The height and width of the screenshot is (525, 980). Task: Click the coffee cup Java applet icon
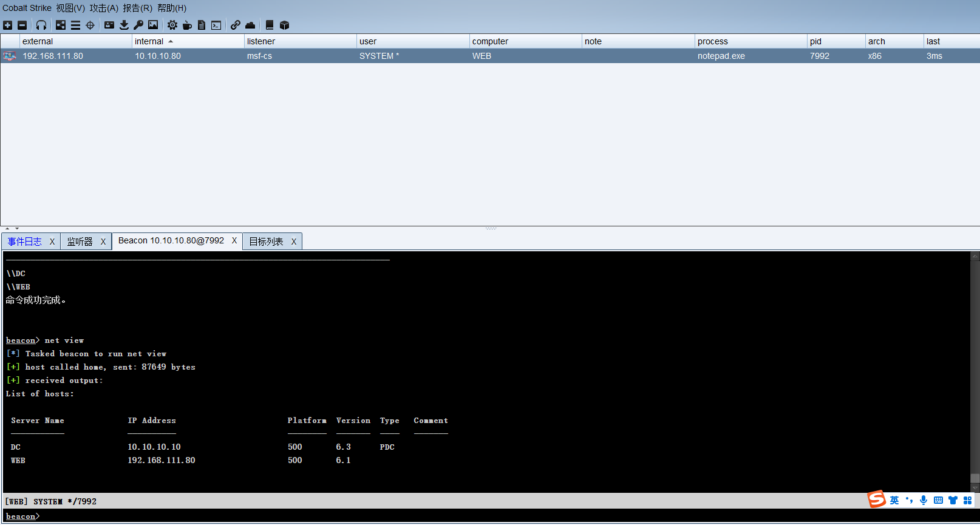coord(187,25)
